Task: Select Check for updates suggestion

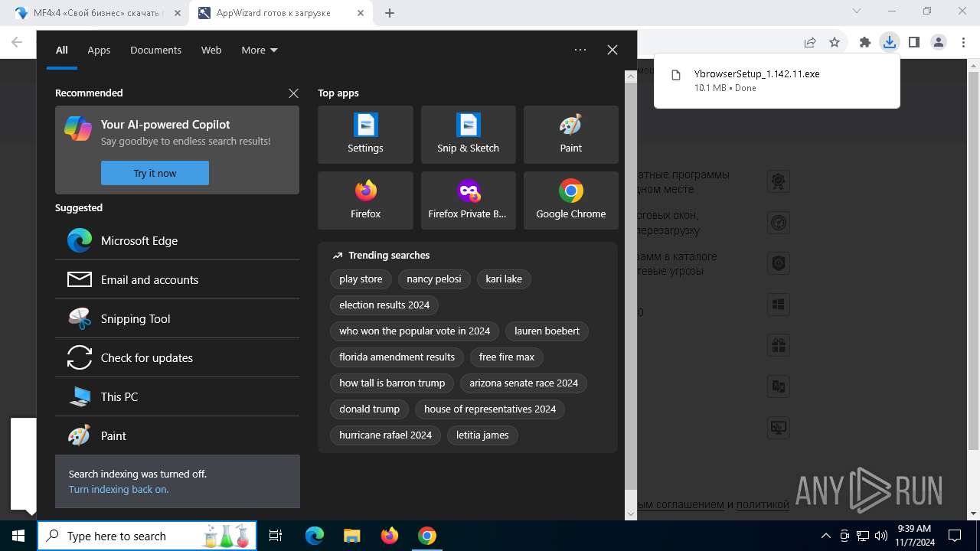Action: tap(177, 357)
